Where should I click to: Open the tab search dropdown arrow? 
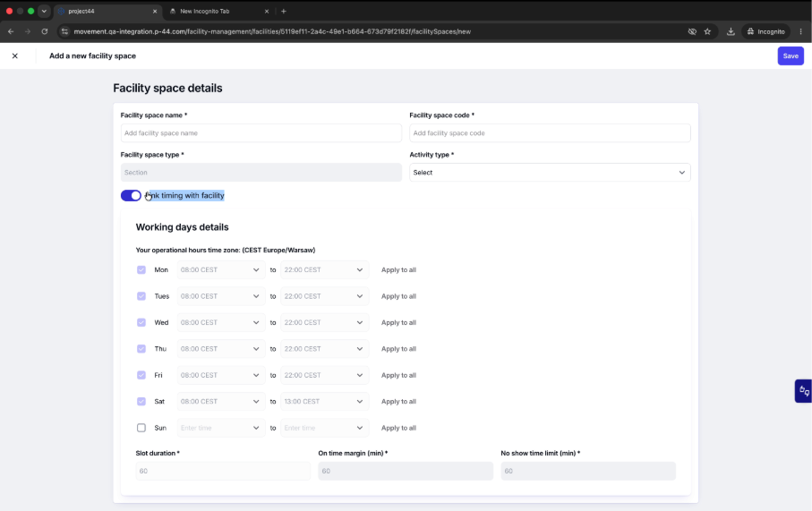(44, 11)
